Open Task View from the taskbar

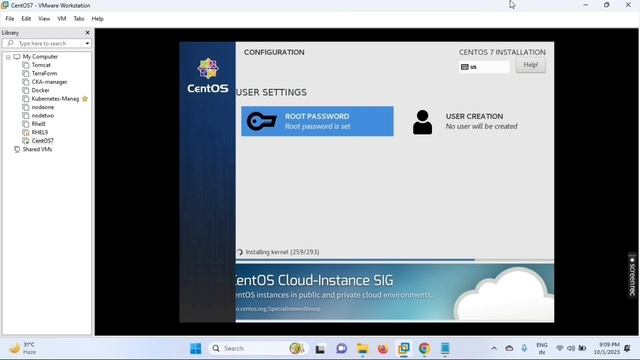tap(320, 349)
